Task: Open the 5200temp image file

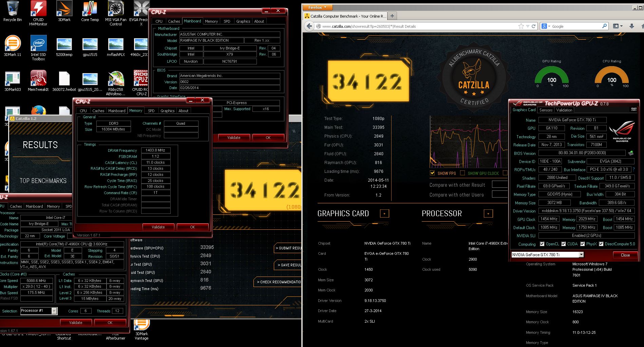Action: [x=64, y=46]
